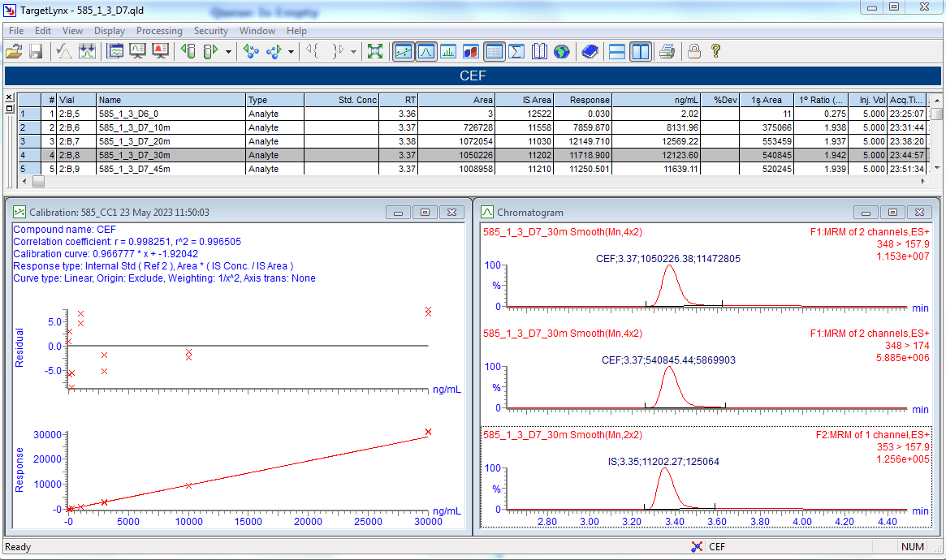
Task: Open the View menu
Action: click(x=72, y=31)
